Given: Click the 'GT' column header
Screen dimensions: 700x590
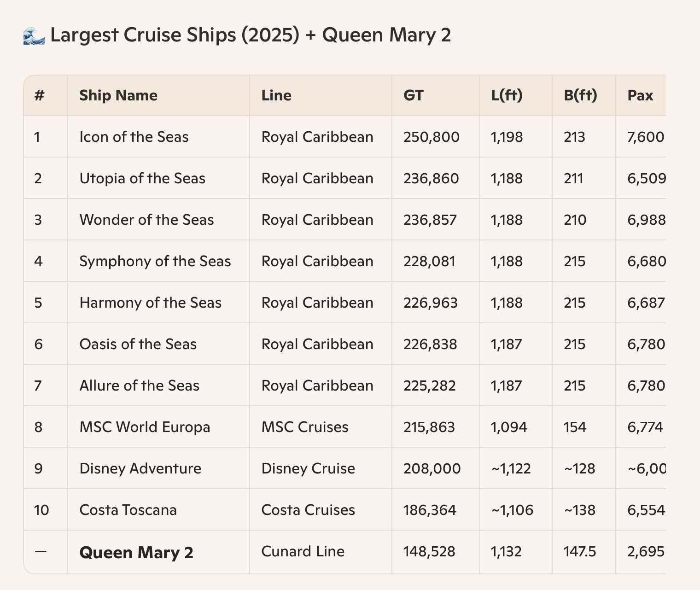Looking at the screenshot, I should 413,95.
